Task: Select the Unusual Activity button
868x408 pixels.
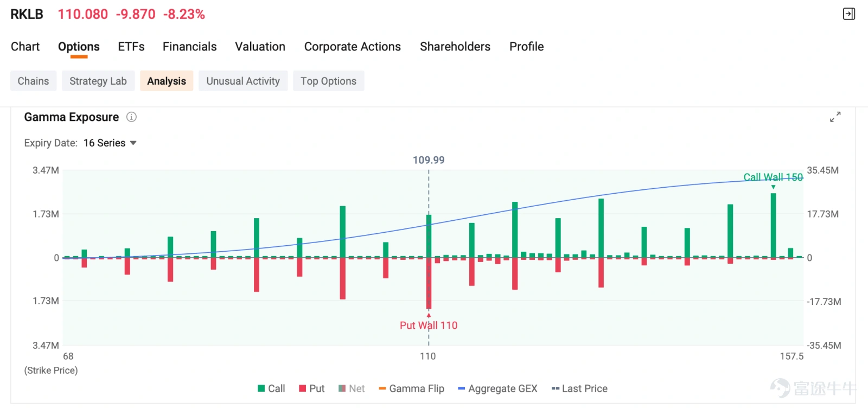Action: (x=243, y=81)
